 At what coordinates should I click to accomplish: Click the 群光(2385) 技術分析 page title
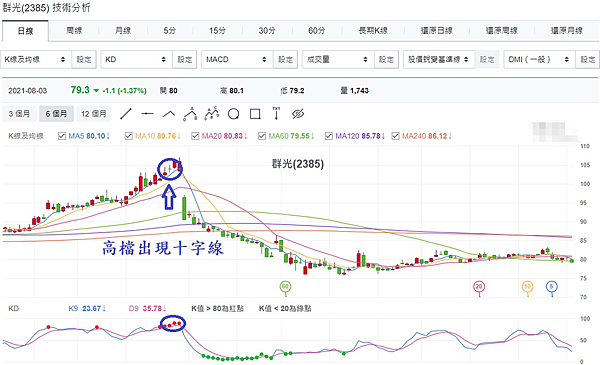[46, 7]
